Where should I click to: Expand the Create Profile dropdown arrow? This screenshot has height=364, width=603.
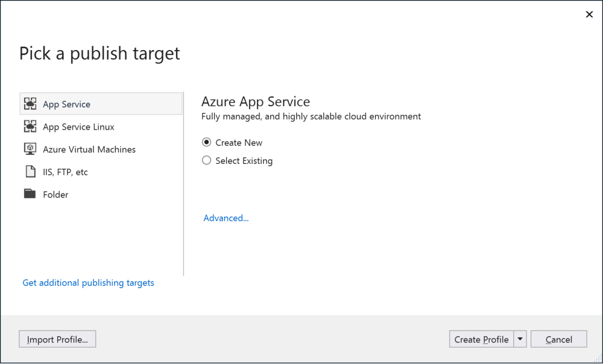520,339
